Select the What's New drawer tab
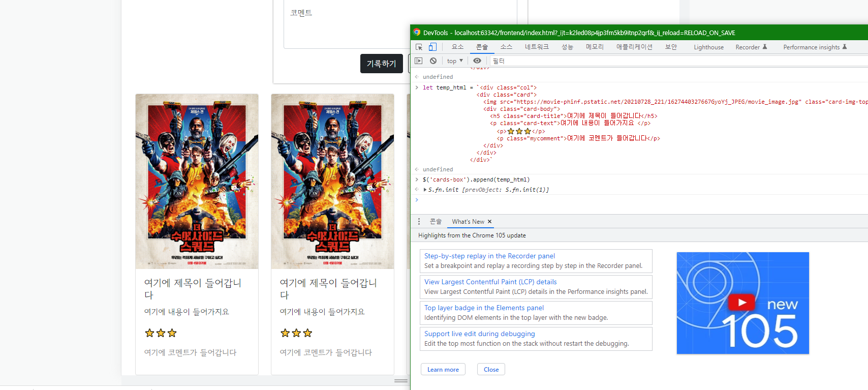 [x=468, y=222]
